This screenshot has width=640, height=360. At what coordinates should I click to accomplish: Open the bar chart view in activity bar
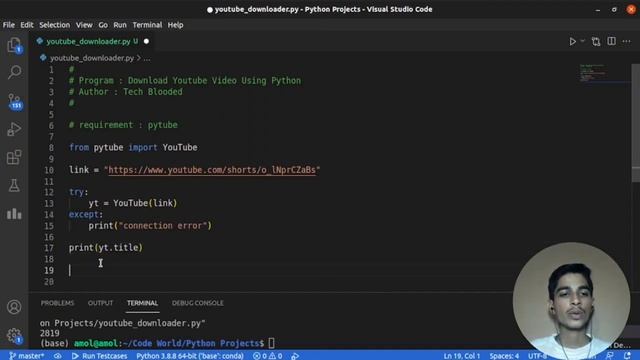[14, 213]
